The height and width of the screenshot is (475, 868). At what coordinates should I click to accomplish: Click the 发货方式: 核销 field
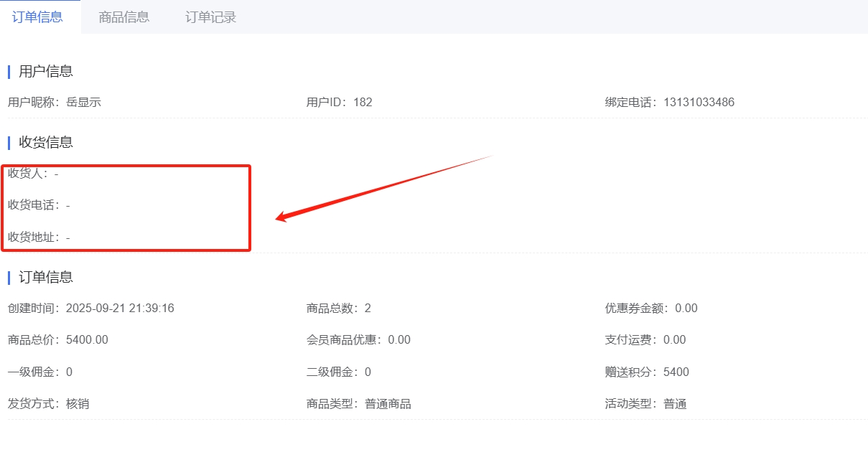pyautogui.click(x=49, y=404)
